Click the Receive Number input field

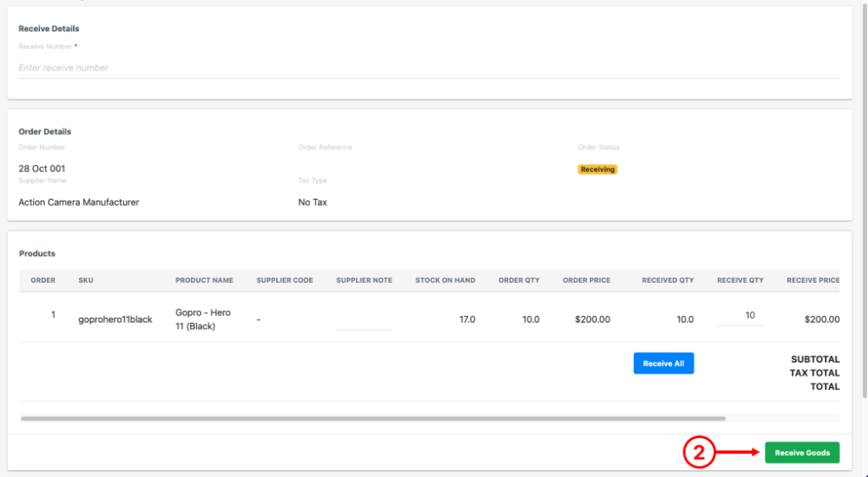tap(429, 68)
